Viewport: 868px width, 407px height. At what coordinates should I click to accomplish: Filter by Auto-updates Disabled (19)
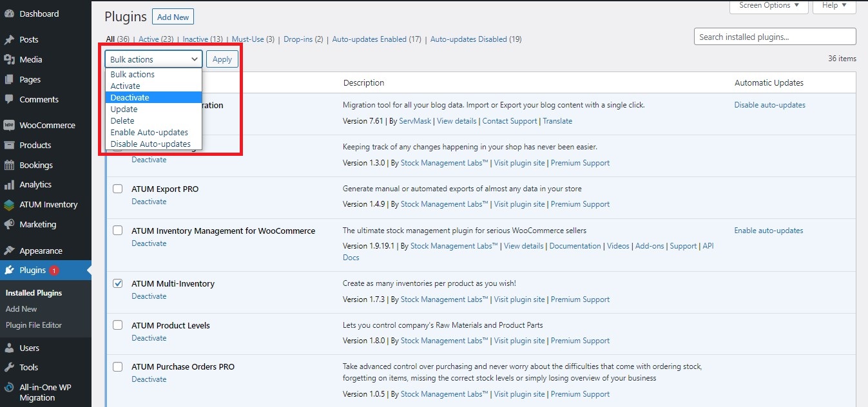pos(476,39)
